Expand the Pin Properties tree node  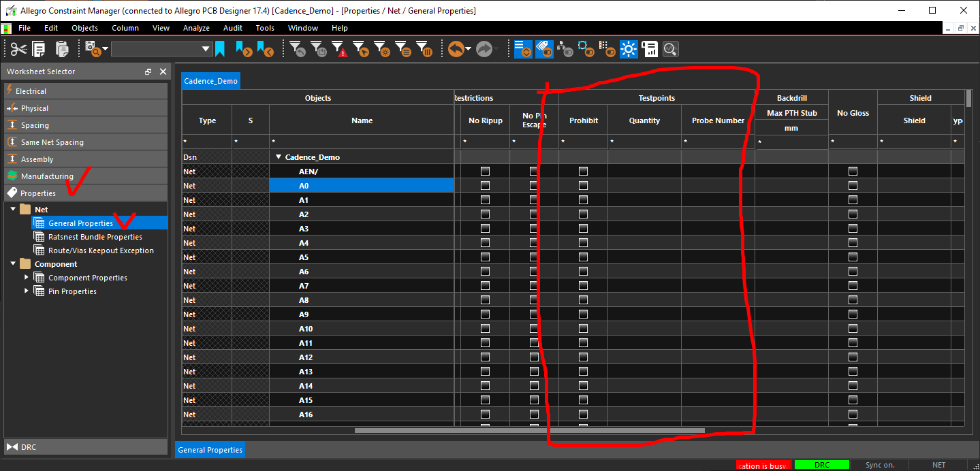pos(27,291)
